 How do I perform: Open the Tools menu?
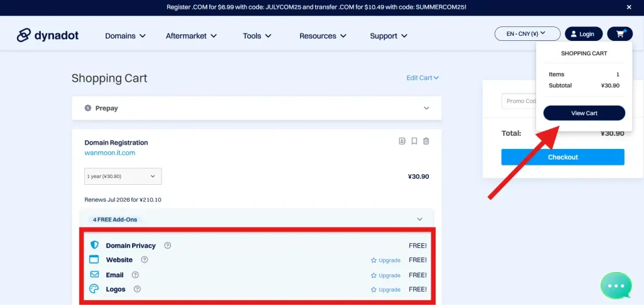[257, 36]
